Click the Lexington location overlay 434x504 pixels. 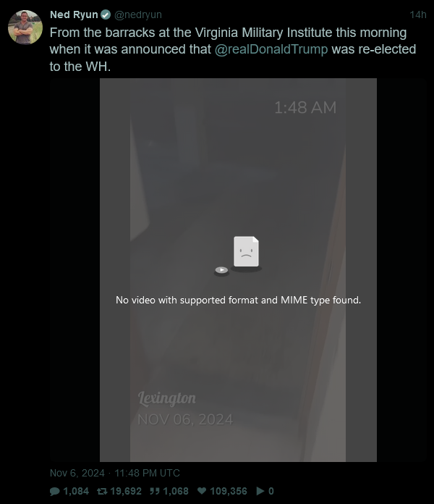[x=167, y=398]
